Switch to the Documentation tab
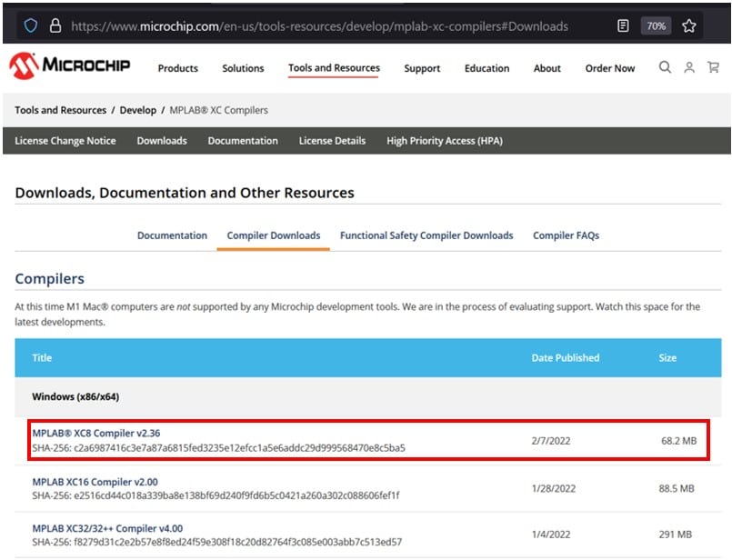 (x=172, y=235)
